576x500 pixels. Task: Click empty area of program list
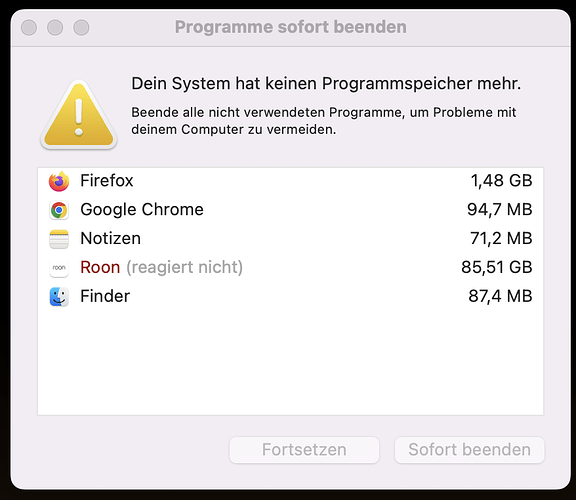pos(290,364)
